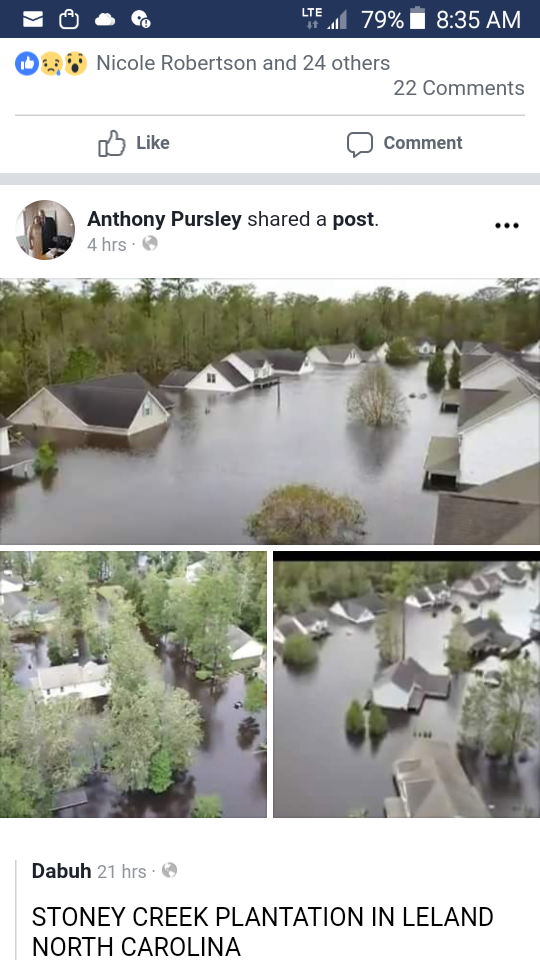Open the shared 'post' link
The height and width of the screenshot is (960, 540).
coord(353,219)
